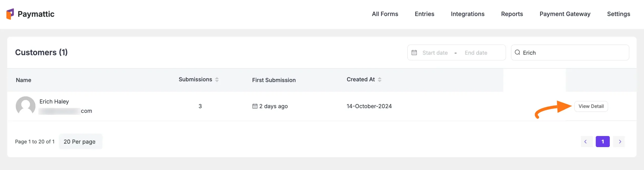644x170 pixels.
Task: Click Erich Haley's avatar image
Action: tap(25, 106)
